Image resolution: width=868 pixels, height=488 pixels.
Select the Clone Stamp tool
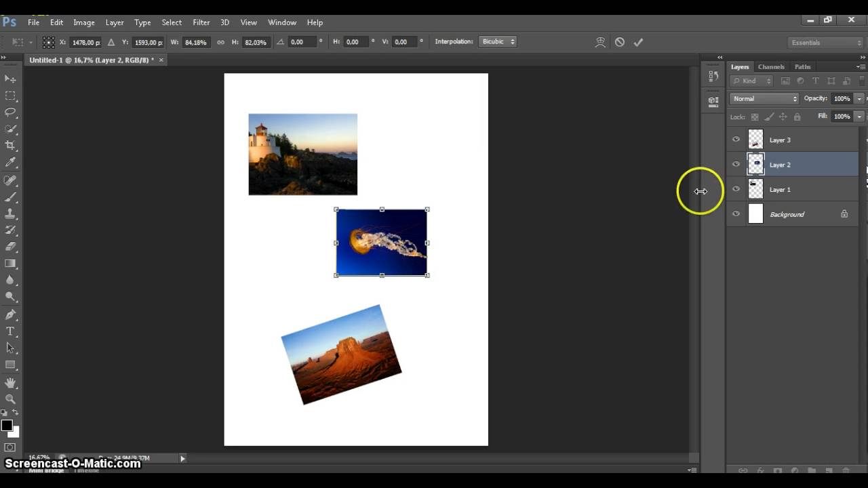(x=10, y=213)
